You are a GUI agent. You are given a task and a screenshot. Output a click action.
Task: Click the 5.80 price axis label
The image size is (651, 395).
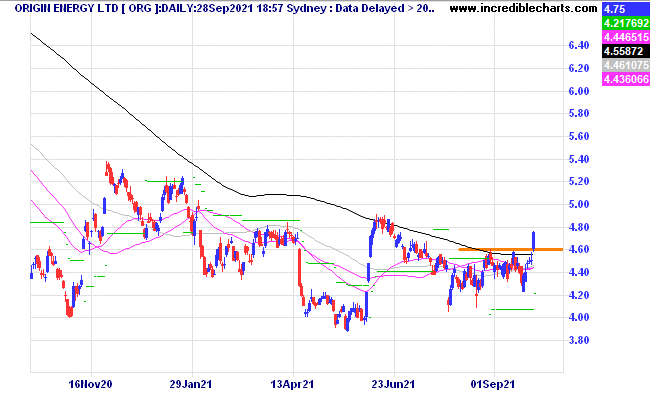pos(579,113)
